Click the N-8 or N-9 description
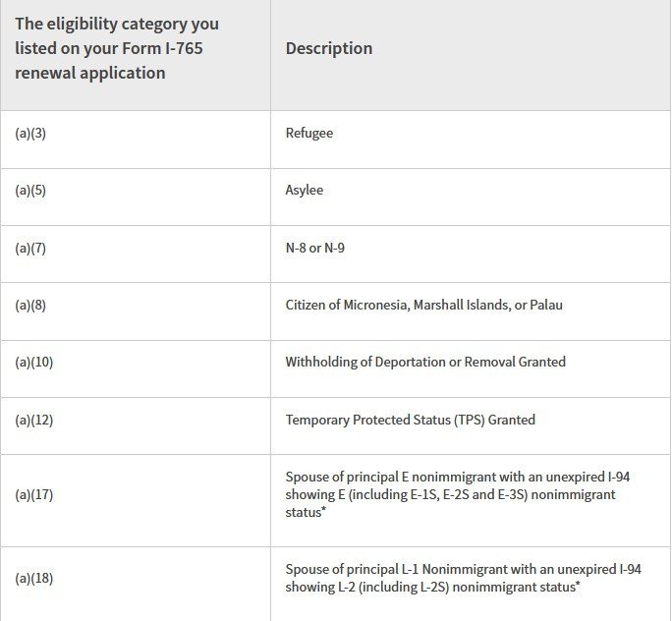Viewport: 672px width, 621px height. (x=315, y=248)
